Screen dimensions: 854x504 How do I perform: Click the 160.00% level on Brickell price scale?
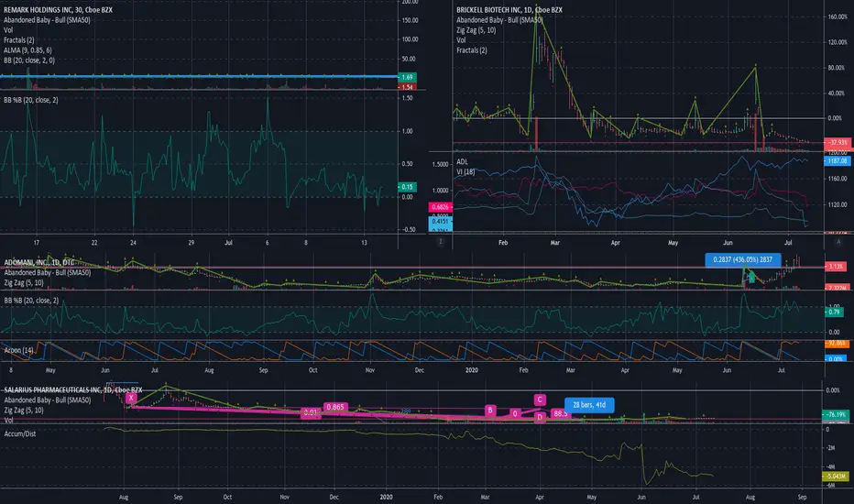[838, 16]
